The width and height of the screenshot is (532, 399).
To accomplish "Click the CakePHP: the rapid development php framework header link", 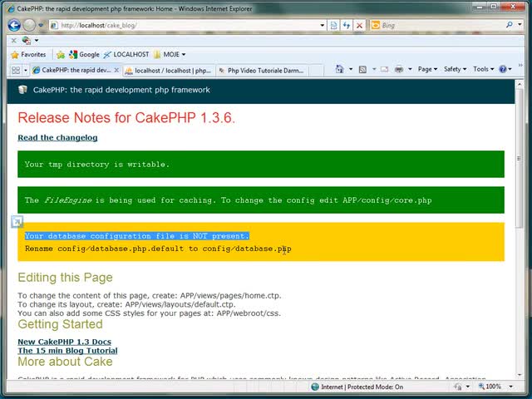I will [121, 90].
